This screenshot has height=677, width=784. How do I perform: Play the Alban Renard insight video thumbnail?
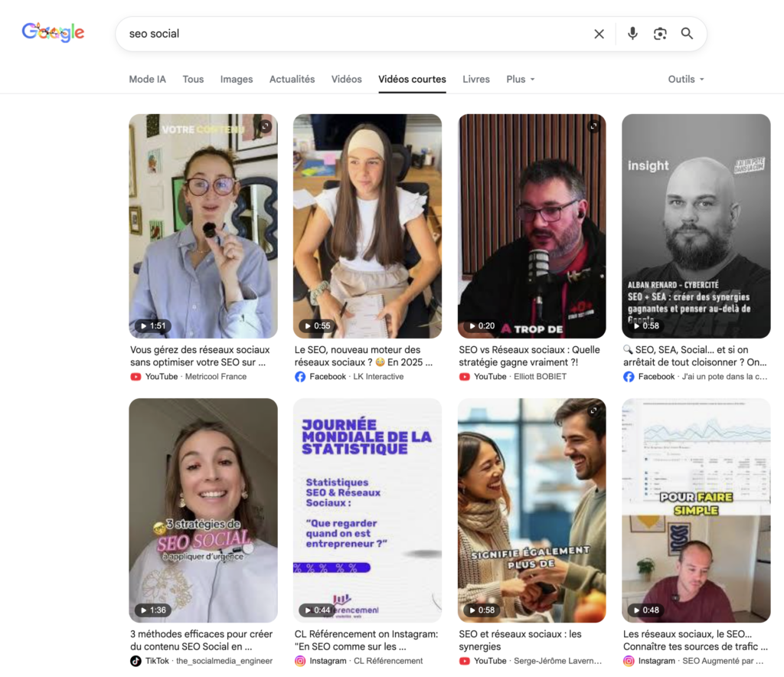(696, 226)
